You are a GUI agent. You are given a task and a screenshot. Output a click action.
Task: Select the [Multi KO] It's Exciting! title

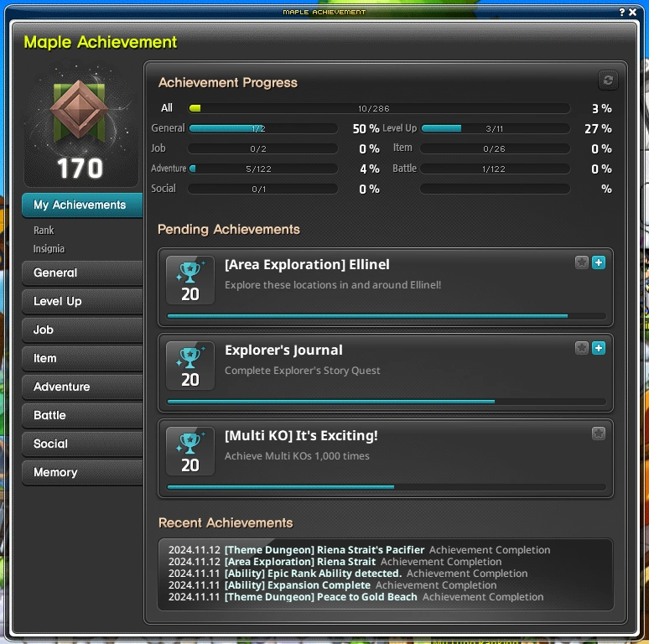pos(301,435)
